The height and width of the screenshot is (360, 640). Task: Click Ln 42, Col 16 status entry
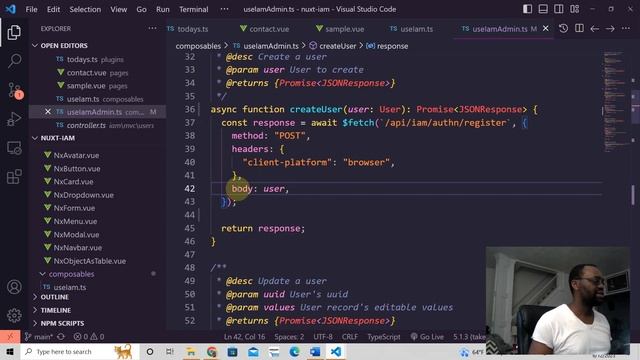coord(244,337)
